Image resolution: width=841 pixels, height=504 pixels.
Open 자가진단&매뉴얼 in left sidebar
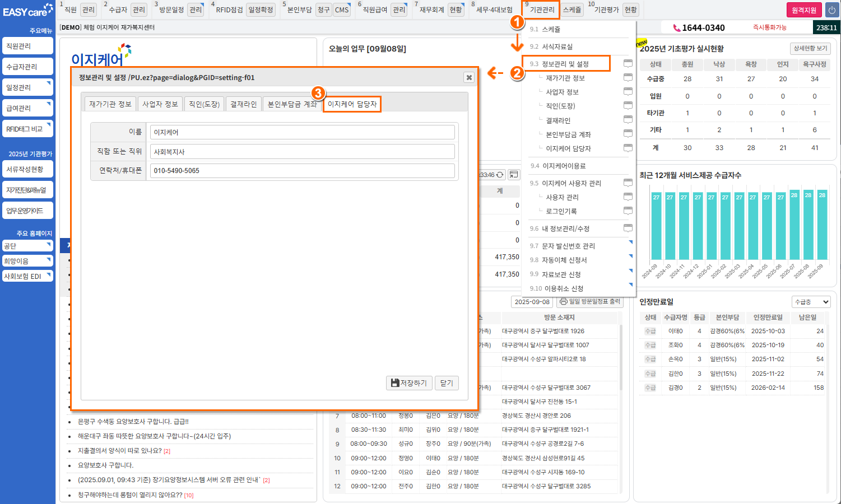(27, 190)
